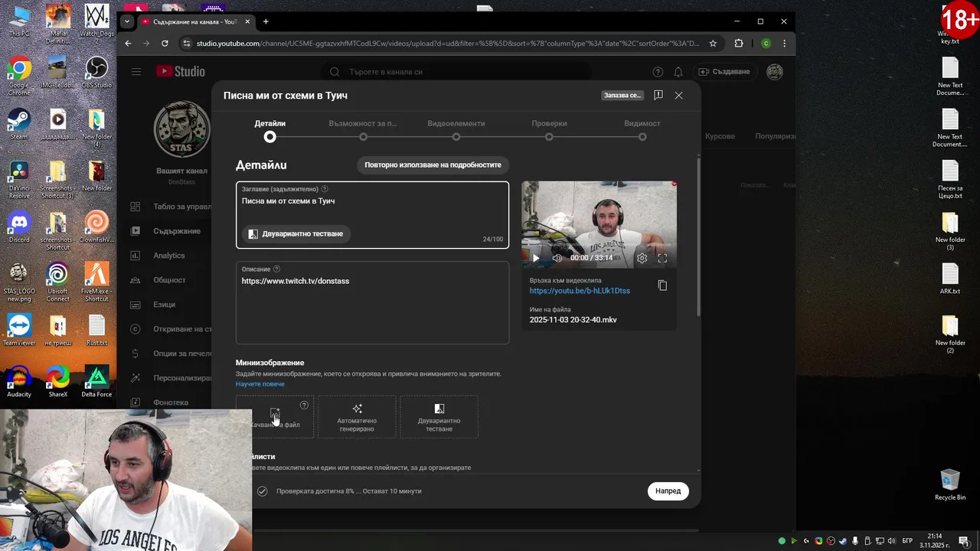
Task: Open the taskbar clock showing 21:14
Action: [x=935, y=541]
